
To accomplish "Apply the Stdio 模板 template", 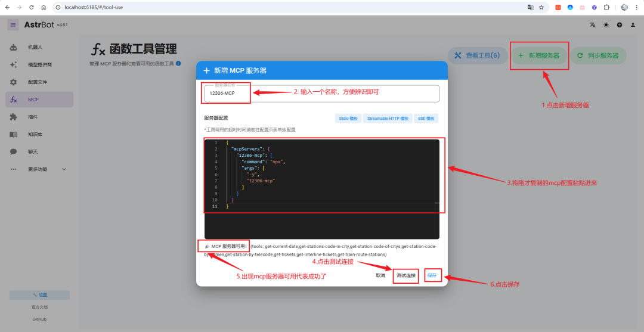I will [348, 118].
